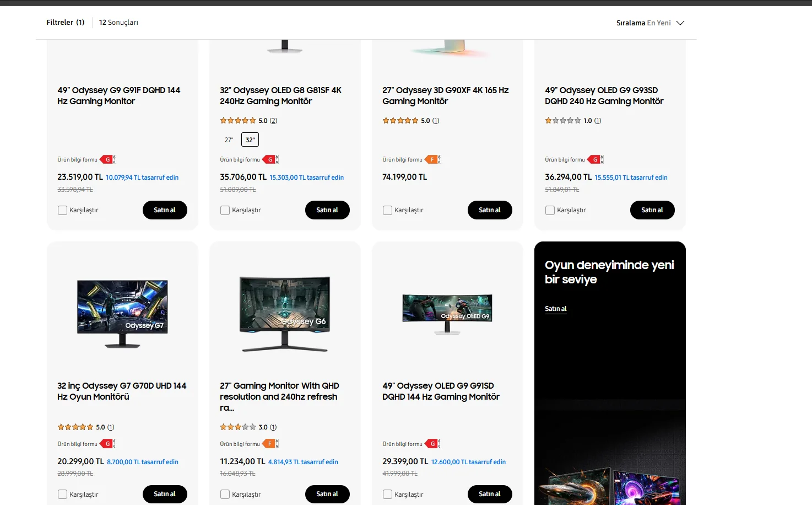Select the 27" size option for Odyssey OLED G8
This screenshot has height=505, width=812.
pos(229,140)
